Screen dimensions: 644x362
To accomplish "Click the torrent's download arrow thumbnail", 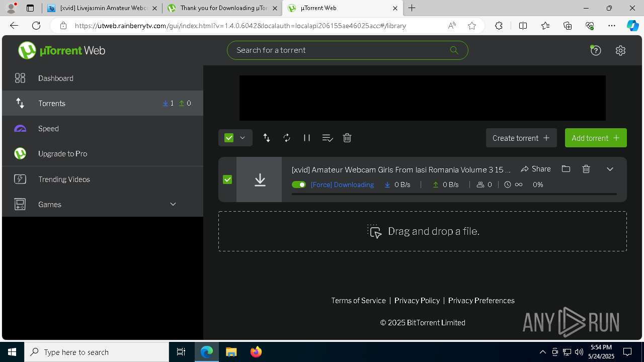I will coord(259,179).
